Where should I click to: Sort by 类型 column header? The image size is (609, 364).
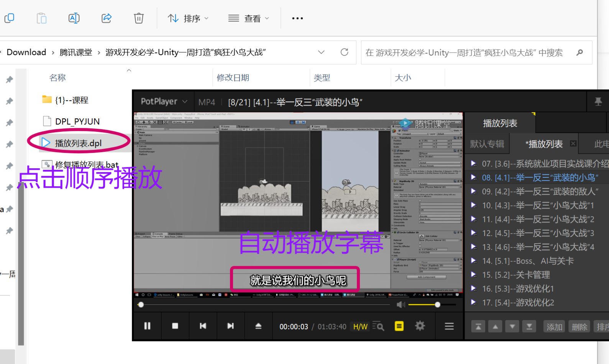322,78
